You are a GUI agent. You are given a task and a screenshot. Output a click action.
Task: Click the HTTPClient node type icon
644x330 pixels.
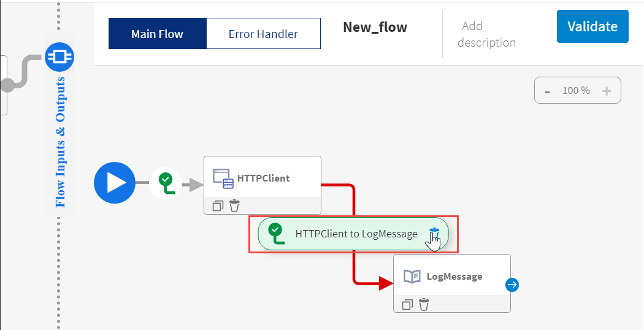click(x=223, y=178)
